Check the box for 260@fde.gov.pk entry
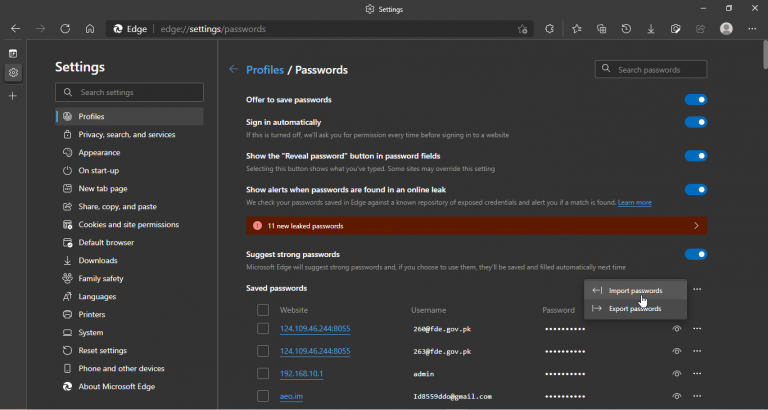This screenshot has height=410, width=768. (x=263, y=329)
